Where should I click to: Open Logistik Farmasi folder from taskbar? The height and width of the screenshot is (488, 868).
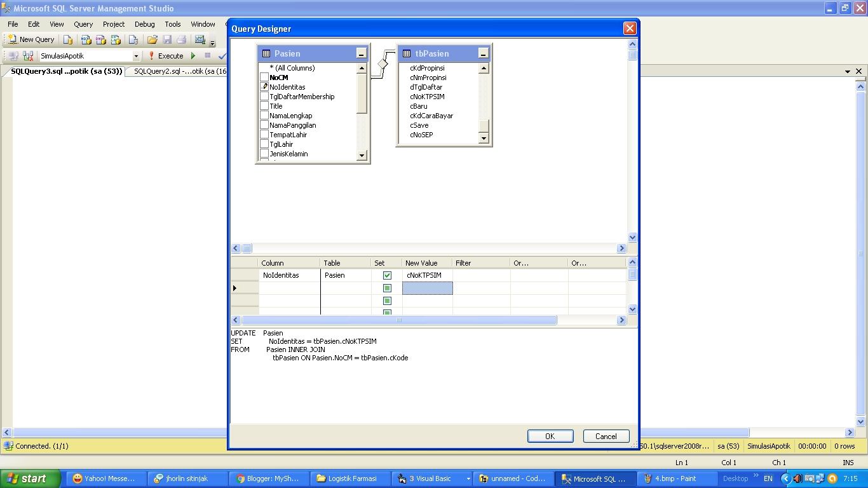click(351, 478)
